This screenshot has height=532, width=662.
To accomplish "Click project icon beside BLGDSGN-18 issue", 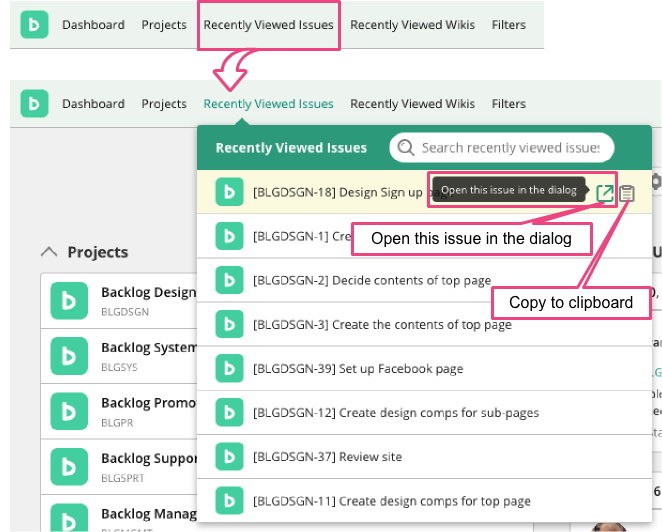I will (229, 192).
